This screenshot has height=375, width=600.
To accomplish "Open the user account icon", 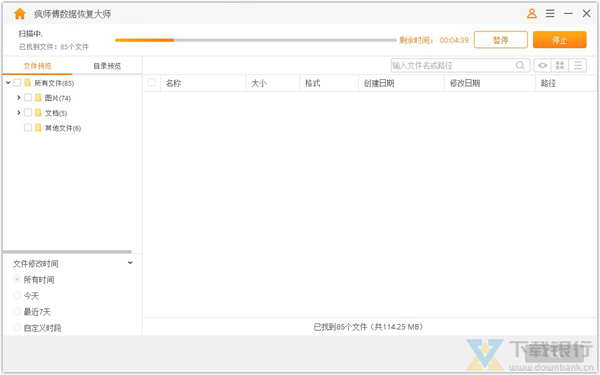I will point(532,14).
